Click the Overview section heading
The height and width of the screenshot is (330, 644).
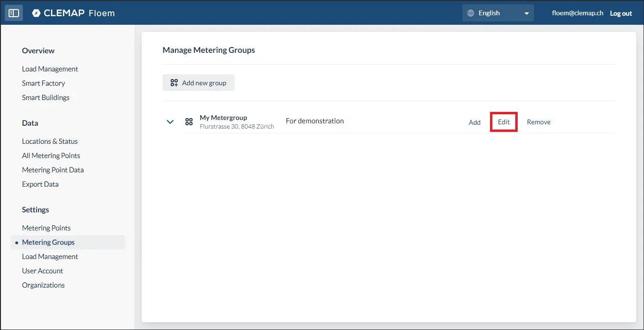coord(38,50)
